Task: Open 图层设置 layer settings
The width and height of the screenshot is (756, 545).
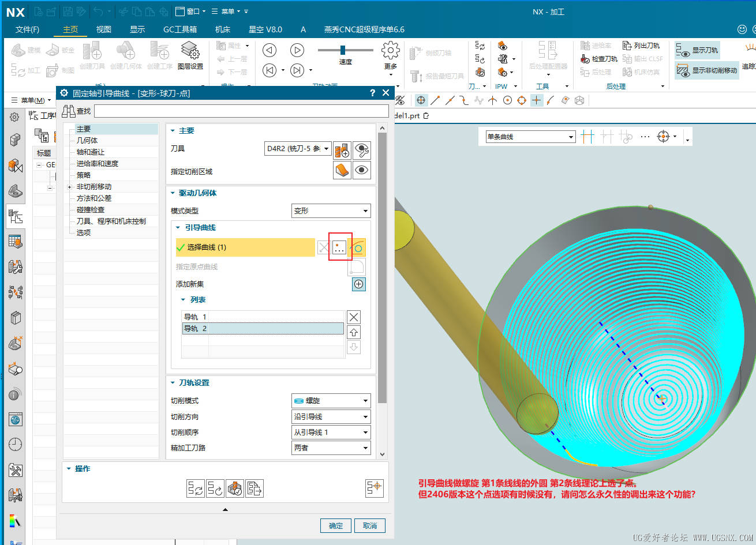Action: click(190, 56)
